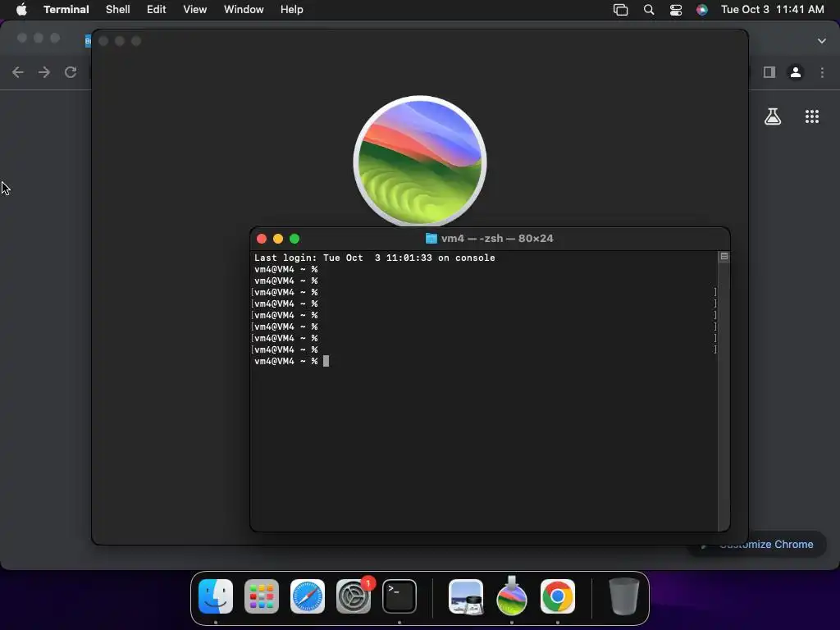This screenshot has width=840, height=630.
Task: Open Control Center in menu bar
Action: 676,10
